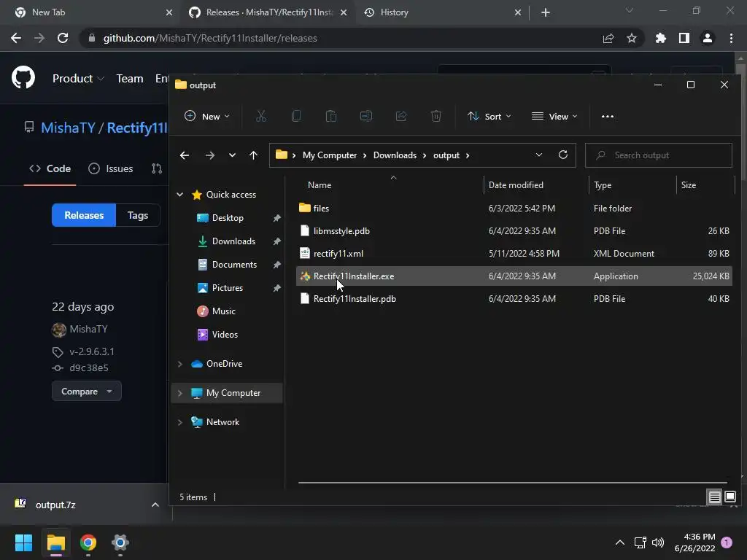Expand the OneDrive tree node
This screenshot has height=560, width=747.
pyautogui.click(x=180, y=364)
